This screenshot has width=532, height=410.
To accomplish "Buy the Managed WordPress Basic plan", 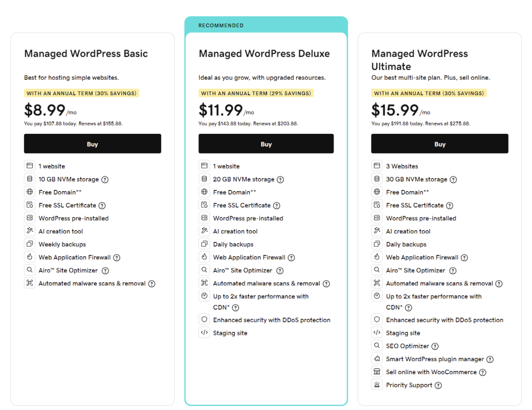I will (92, 144).
